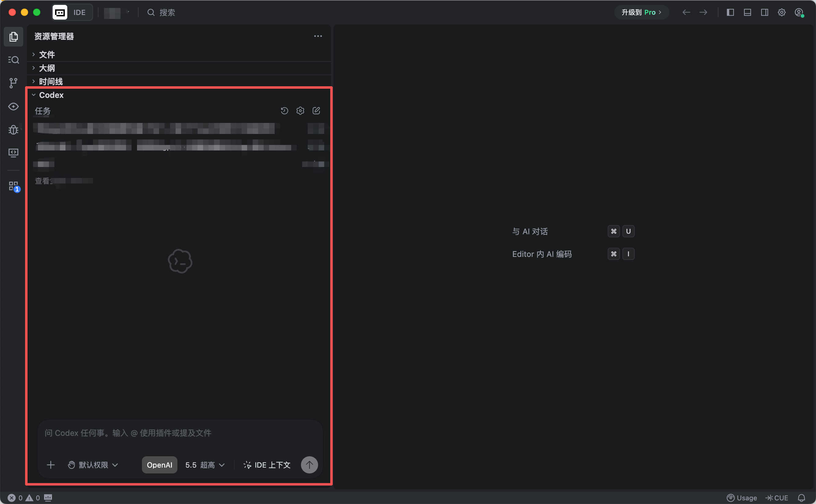The image size is (816, 504).
Task: Expand the 大纲 section
Action: tap(179, 68)
